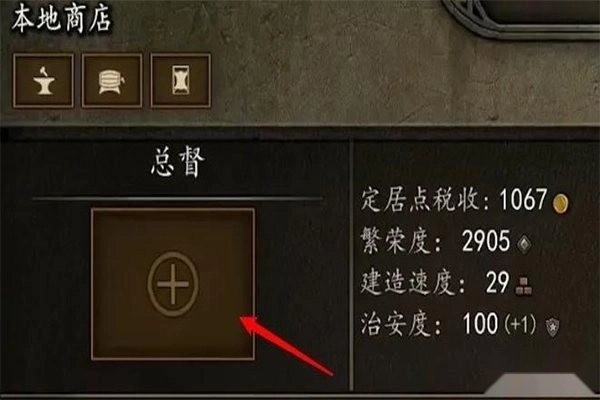Click the security shield badge icon

click(x=552, y=327)
